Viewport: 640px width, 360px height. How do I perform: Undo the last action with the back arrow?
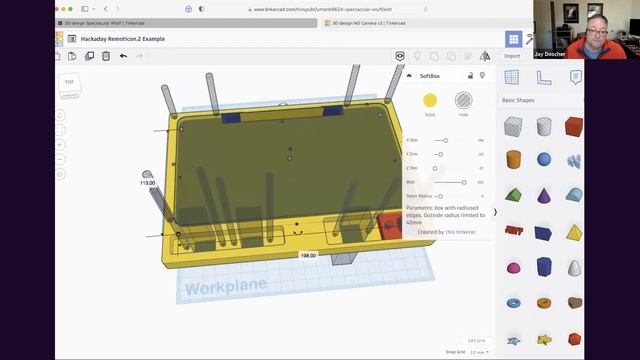coord(123,56)
